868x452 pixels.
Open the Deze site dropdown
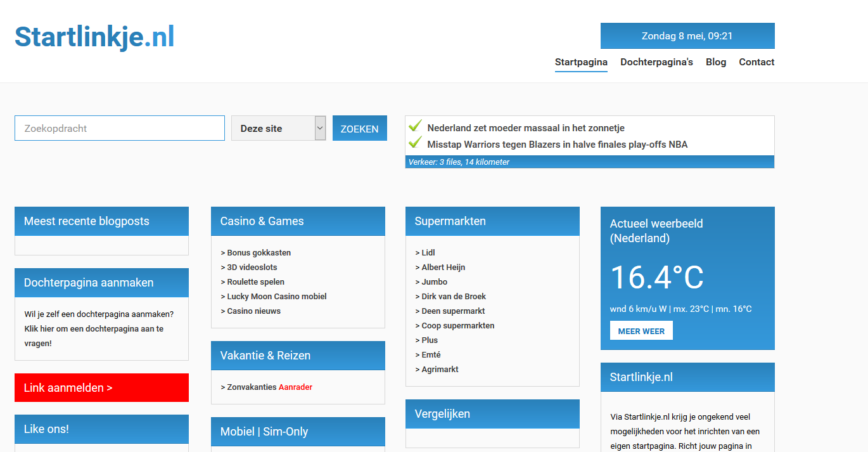(279, 128)
